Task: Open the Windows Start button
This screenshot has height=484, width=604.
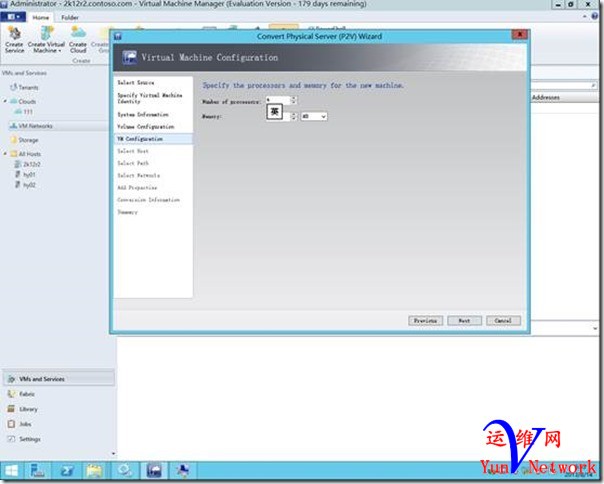Action: 11,471
